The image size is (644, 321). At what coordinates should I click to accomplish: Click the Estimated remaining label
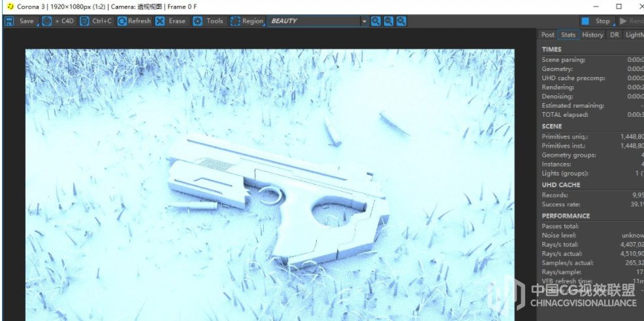click(x=573, y=106)
